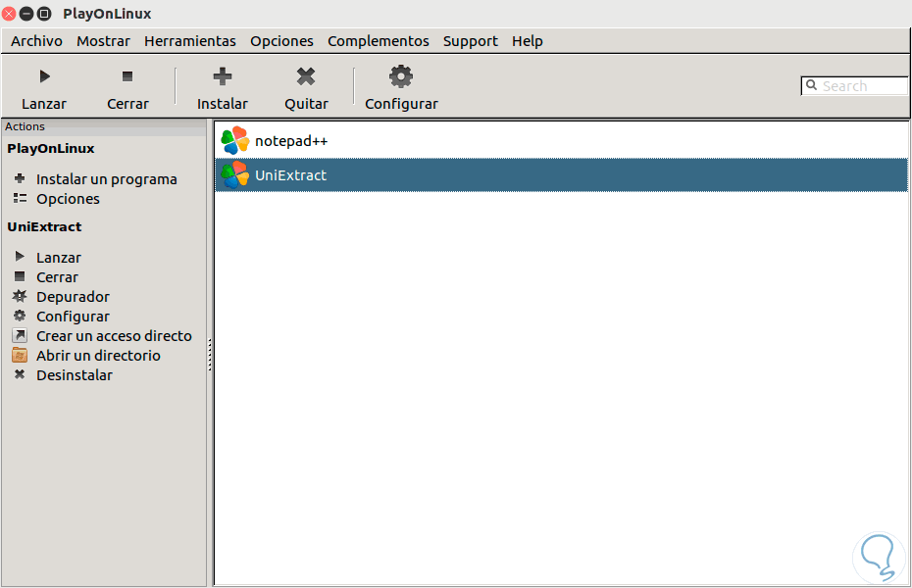Maximize the PlayOnLinux window
The width and height of the screenshot is (912, 588).
(44, 13)
